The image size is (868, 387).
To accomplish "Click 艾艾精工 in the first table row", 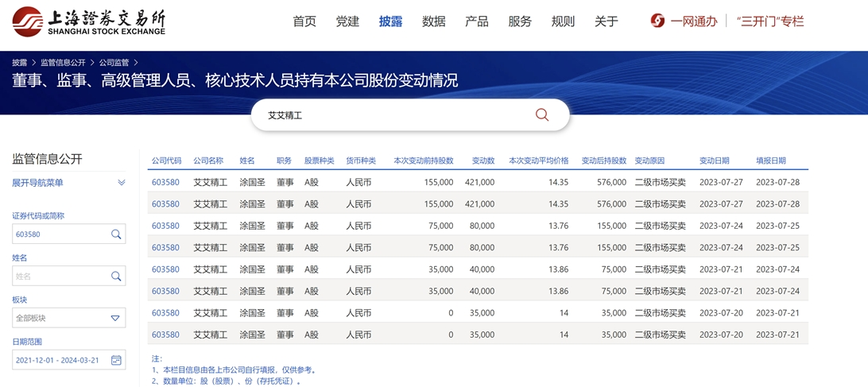I will click(x=211, y=182).
